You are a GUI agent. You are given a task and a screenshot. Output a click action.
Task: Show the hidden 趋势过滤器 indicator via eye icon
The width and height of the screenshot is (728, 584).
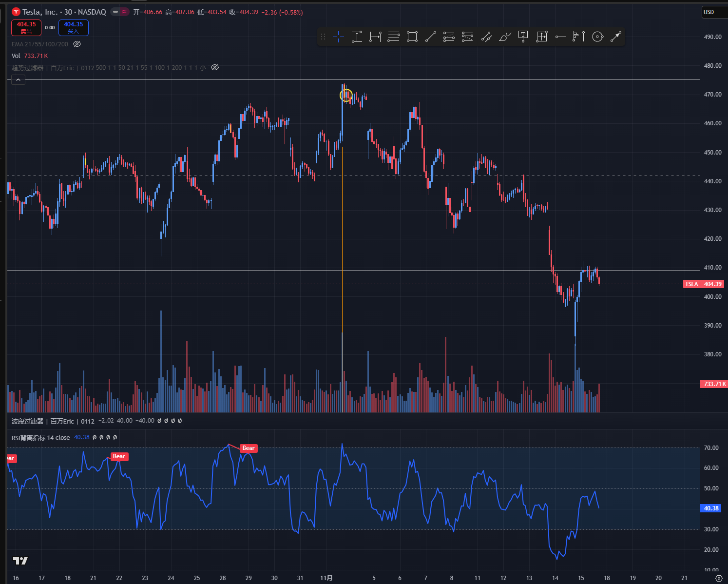215,67
